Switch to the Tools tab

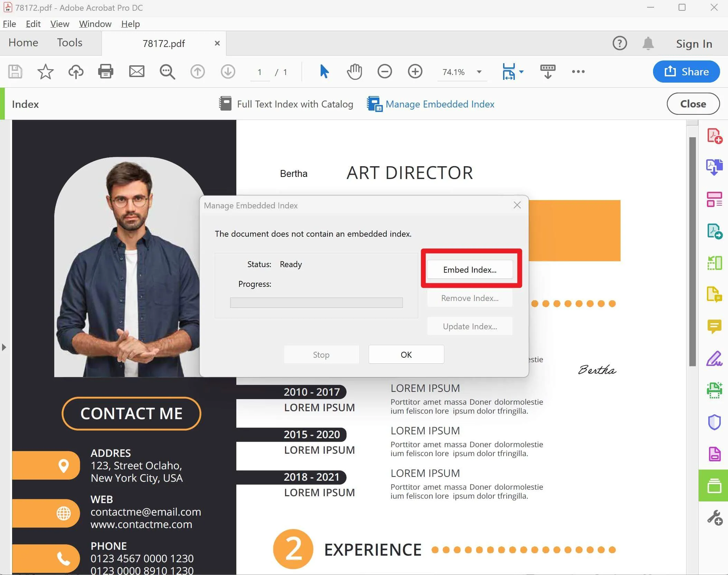point(69,43)
